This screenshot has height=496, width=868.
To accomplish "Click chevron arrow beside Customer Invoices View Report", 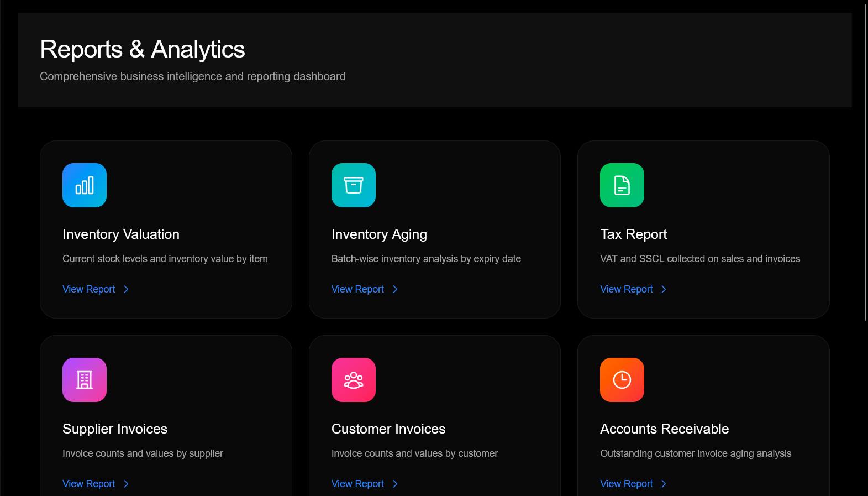I will coord(395,484).
